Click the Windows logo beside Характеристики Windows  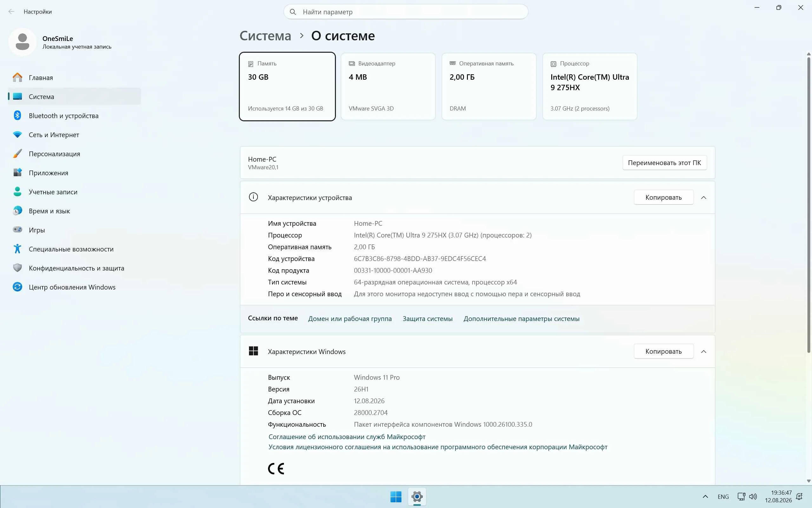click(x=253, y=351)
